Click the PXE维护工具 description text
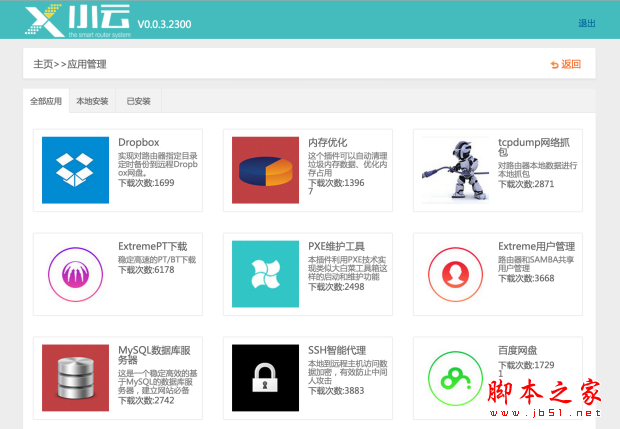Viewport: 620px width, 429px height. point(348,268)
